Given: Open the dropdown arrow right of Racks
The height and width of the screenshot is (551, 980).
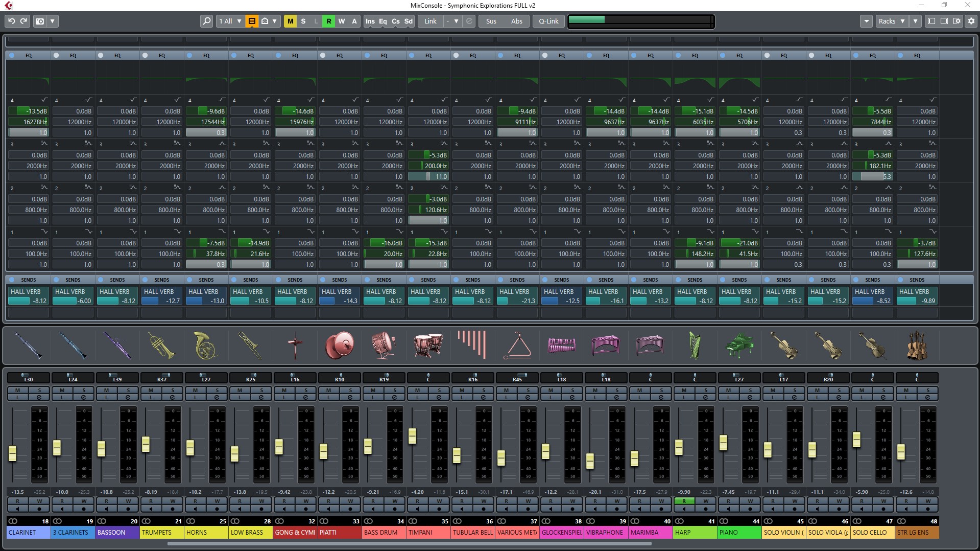Looking at the screenshot, I should [915, 21].
